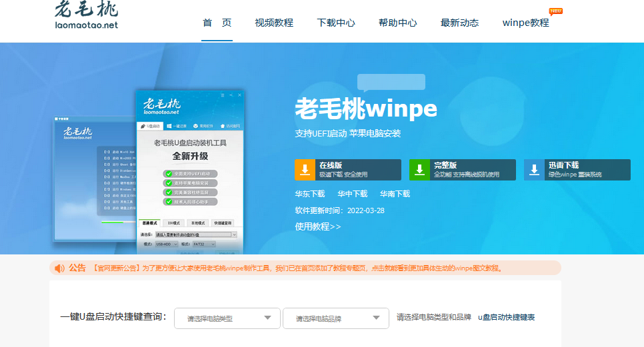
Task: Click the 支持UEFI启动 苹果电脑安装 subtitle
Action: pos(348,134)
